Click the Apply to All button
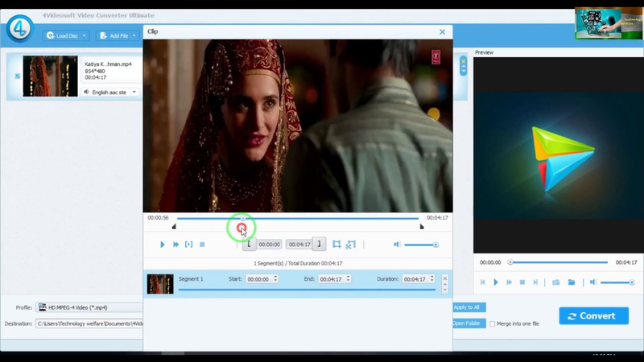644x362 pixels. (469, 307)
